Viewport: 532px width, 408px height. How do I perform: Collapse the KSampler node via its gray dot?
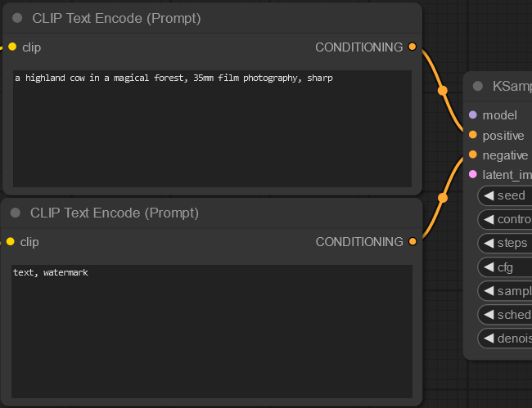pyautogui.click(x=478, y=86)
